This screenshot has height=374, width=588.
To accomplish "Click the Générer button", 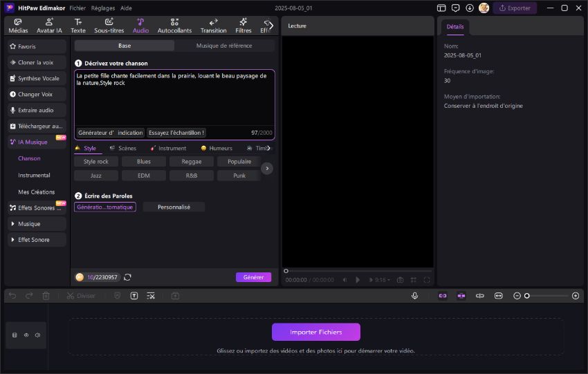I will [253, 277].
